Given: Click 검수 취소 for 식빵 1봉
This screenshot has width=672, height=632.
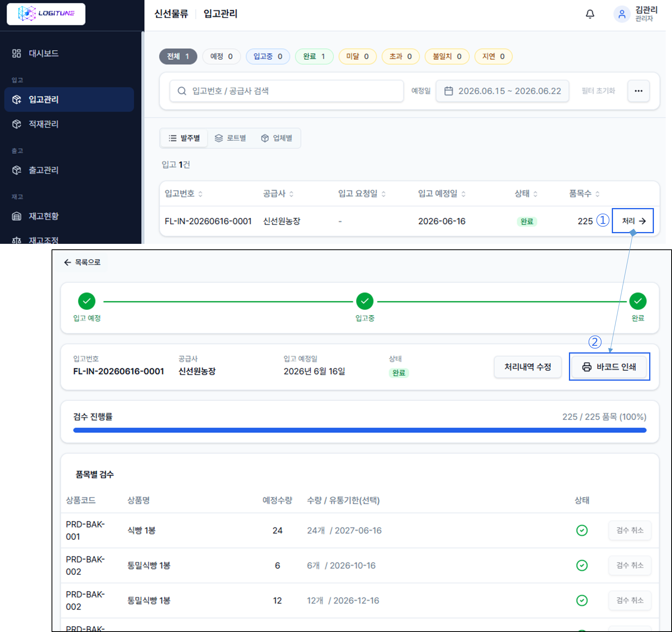Looking at the screenshot, I should point(630,531).
